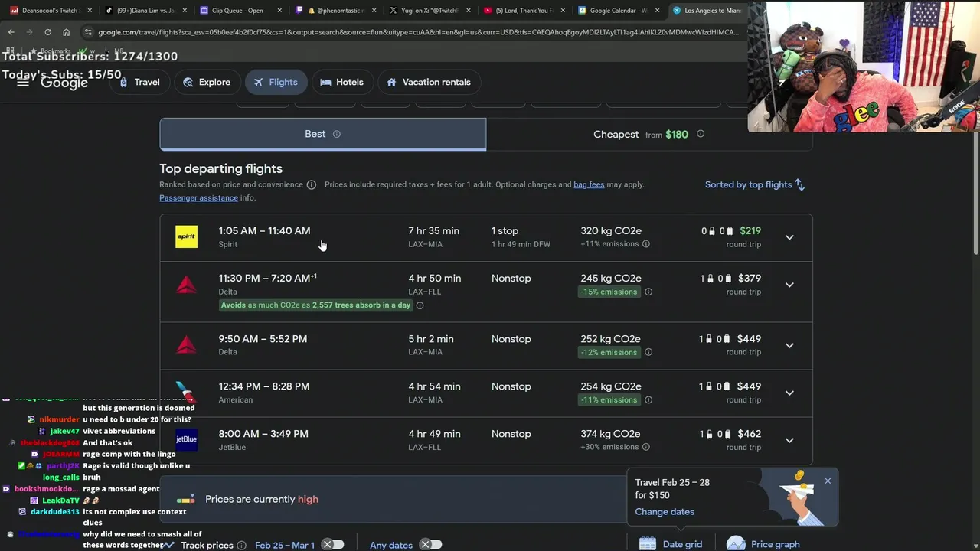Open the Vacation rentals navigation tab
The height and width of the screenshot is (551, 980).
point(429,82)
